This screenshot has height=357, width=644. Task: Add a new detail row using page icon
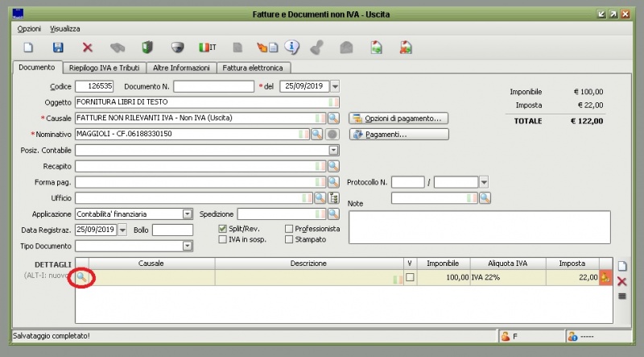621,266
